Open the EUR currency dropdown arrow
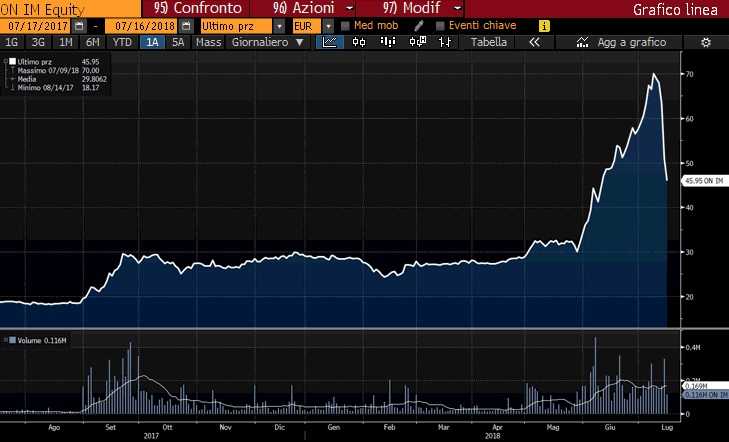Viewport: 729px width, 442px height. (328, 26)
